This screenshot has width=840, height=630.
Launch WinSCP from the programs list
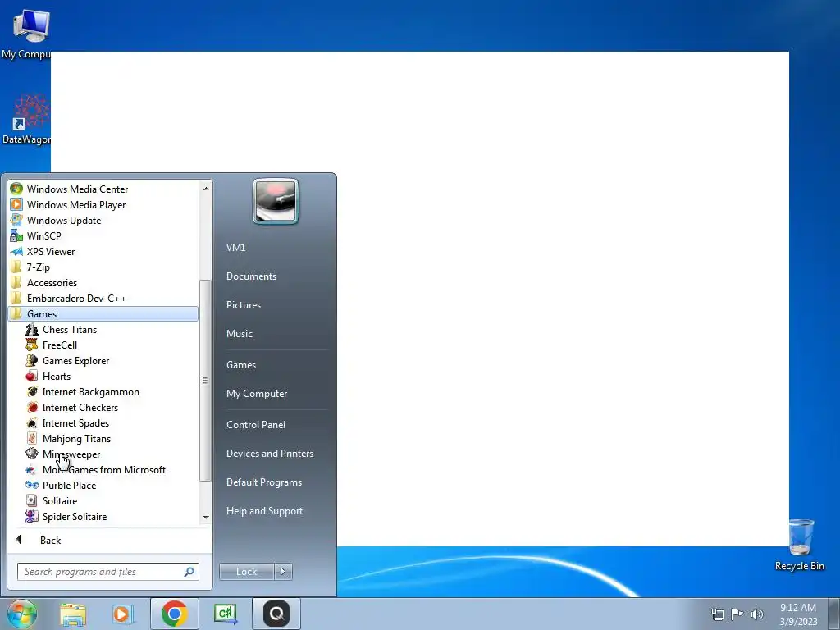103,235
